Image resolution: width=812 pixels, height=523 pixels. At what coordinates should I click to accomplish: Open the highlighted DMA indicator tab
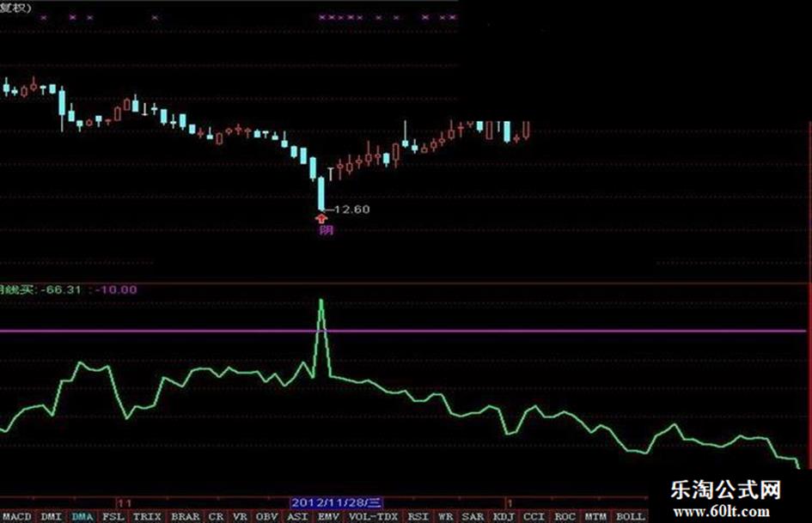coord(82,516)
